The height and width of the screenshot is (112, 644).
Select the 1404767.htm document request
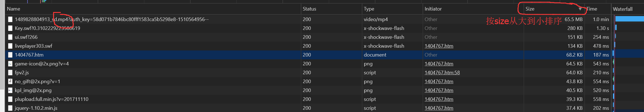coord(29,55)
